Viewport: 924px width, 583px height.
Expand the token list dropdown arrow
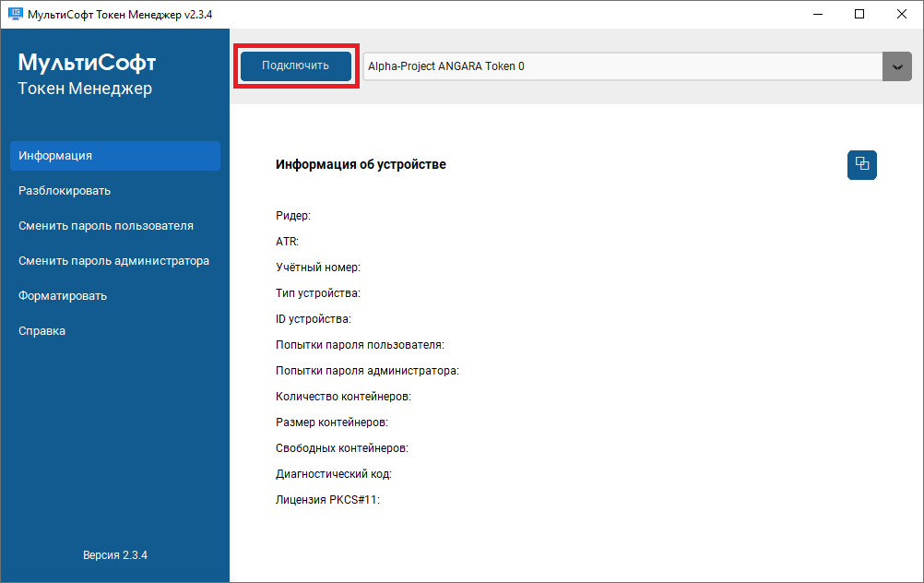point(896,66)
